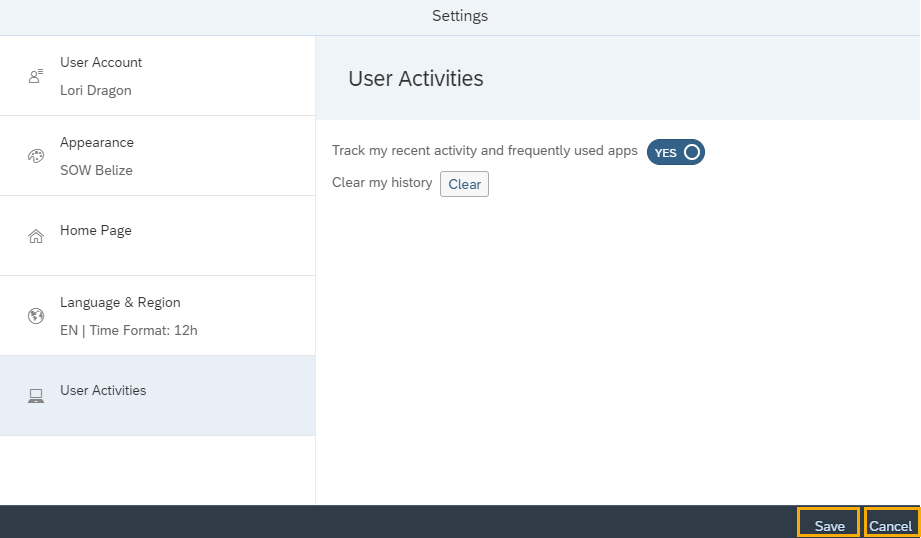Click the SOW Belize theme subtitle
The image size is (921, 538).
(x=96, y=170)
